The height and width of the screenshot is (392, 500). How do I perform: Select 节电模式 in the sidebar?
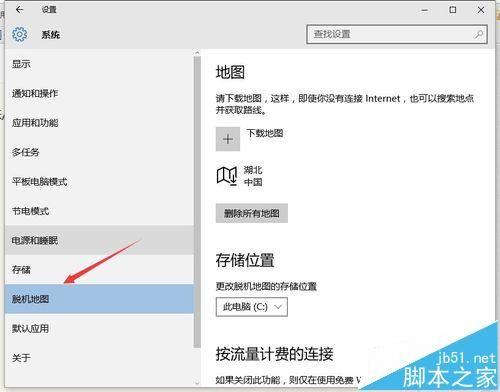[x=99, y=211]
